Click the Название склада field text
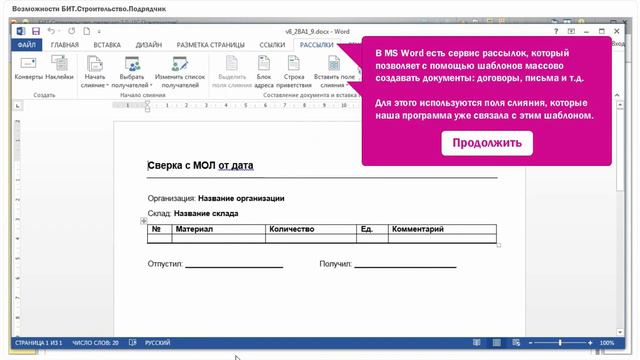The image size is (640, 360). coord(206,213)
